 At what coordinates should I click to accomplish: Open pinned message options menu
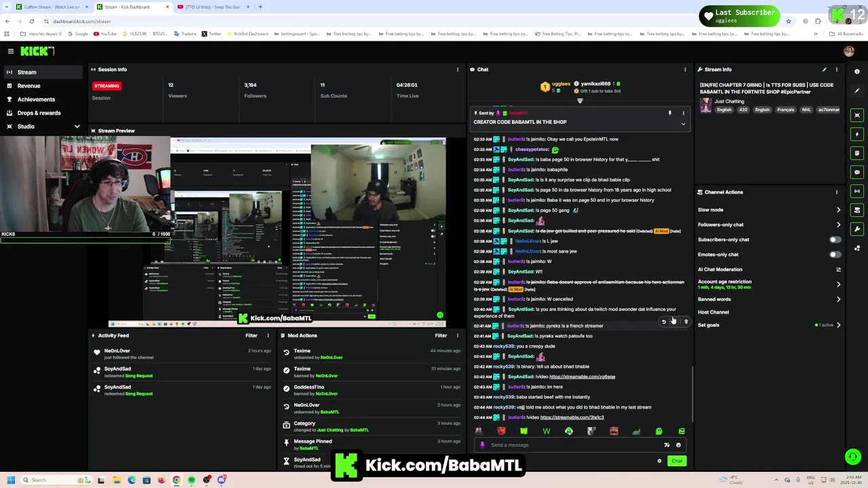(x=684, y=113)
